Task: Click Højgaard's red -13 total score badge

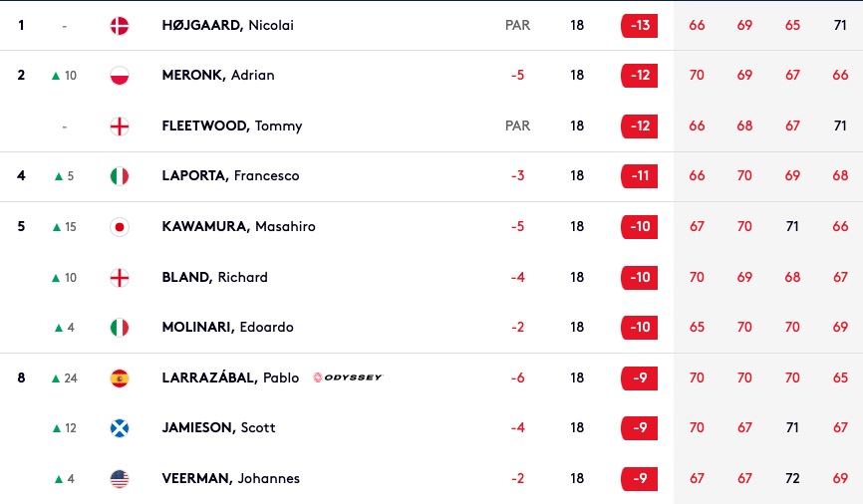Action: pos(640,25)
